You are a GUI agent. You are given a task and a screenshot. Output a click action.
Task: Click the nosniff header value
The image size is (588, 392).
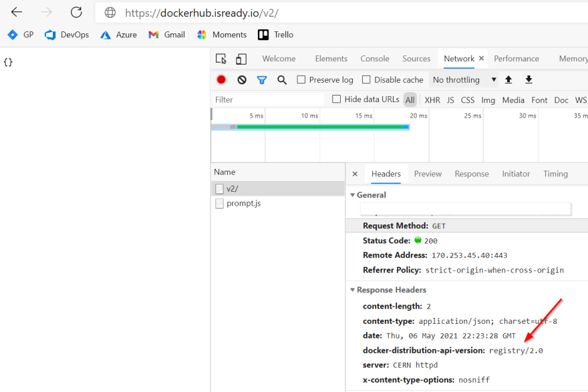pyautogui.click(x=474, y=380)
